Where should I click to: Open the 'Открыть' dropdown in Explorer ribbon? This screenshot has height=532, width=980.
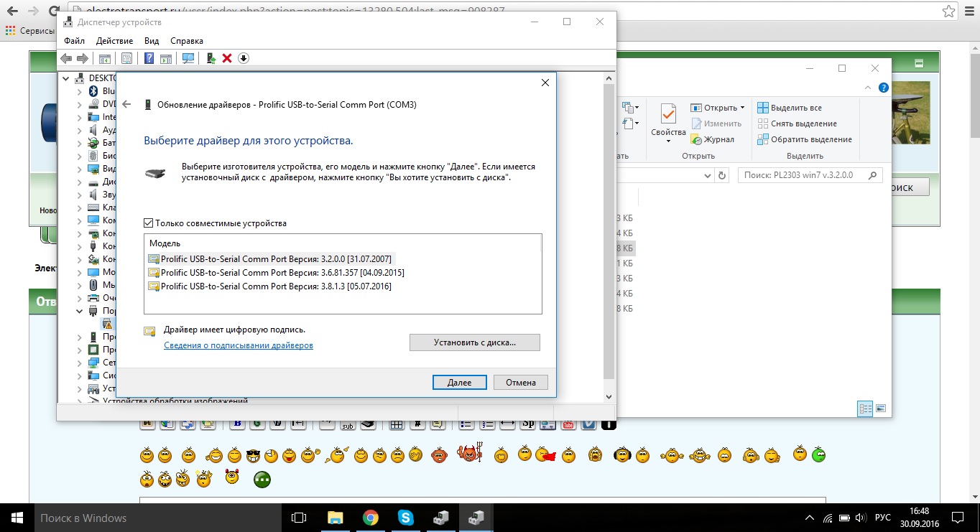(742, 108)
